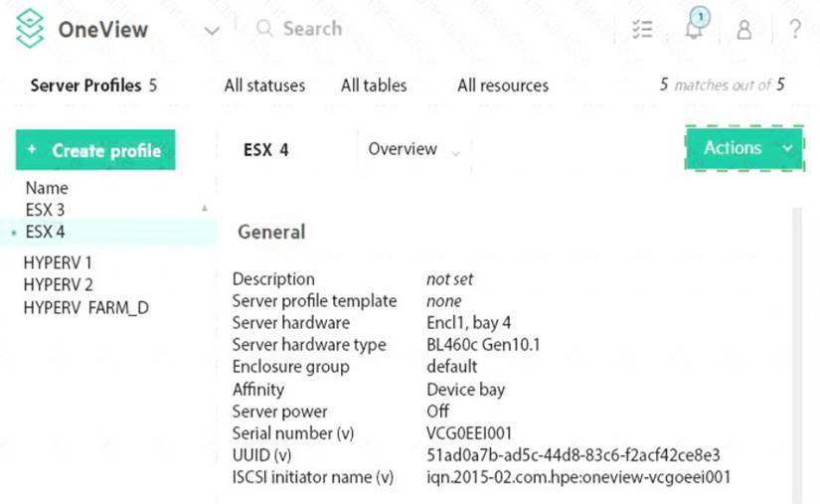Click the search magnifier icon
The height and width of the screenshot is (504, 820).
point(264,29)
